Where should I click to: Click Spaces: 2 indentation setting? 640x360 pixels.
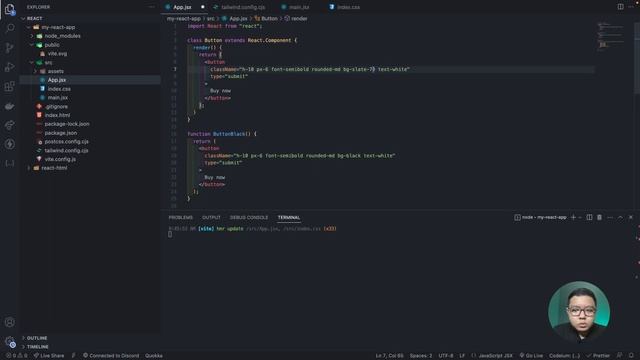pyautogui.click(x=420, y=356)
